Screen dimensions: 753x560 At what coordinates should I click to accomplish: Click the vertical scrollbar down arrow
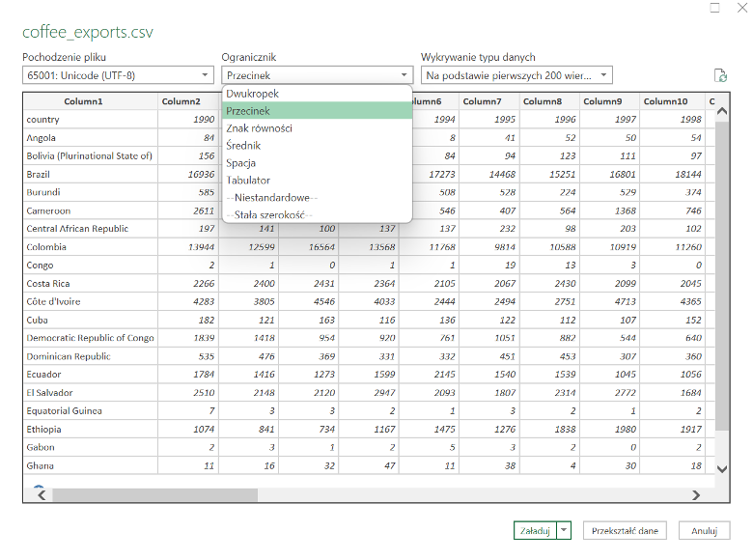pyautogui.click(x=721, y=468)
